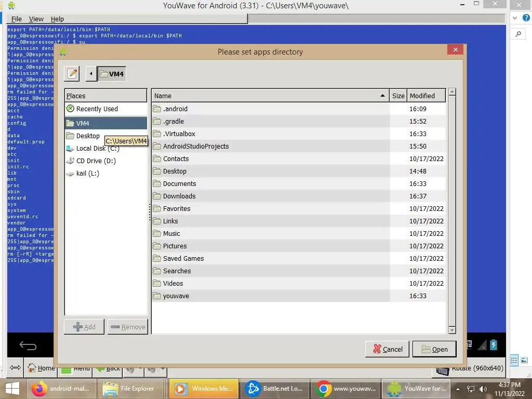Open the File menu in YouWave

pyautogui.click(x=16, y=19)
